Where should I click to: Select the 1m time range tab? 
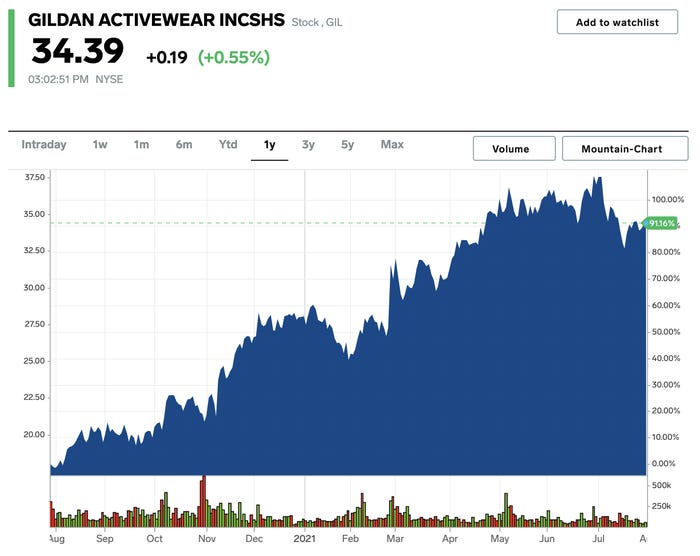(141, 144)
